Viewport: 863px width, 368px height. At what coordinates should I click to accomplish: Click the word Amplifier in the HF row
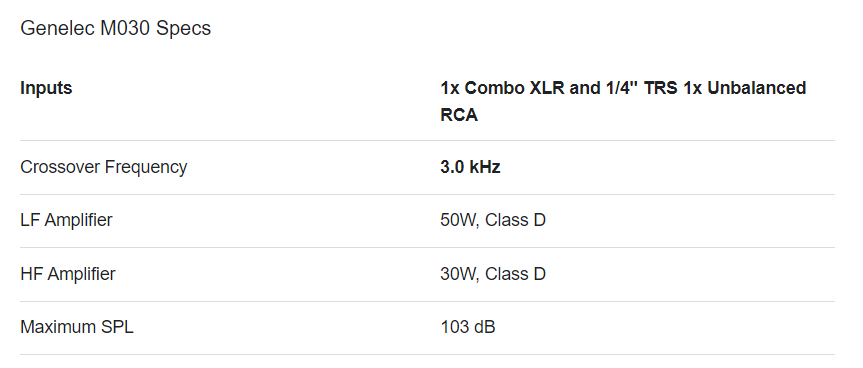tap(80, 273)
